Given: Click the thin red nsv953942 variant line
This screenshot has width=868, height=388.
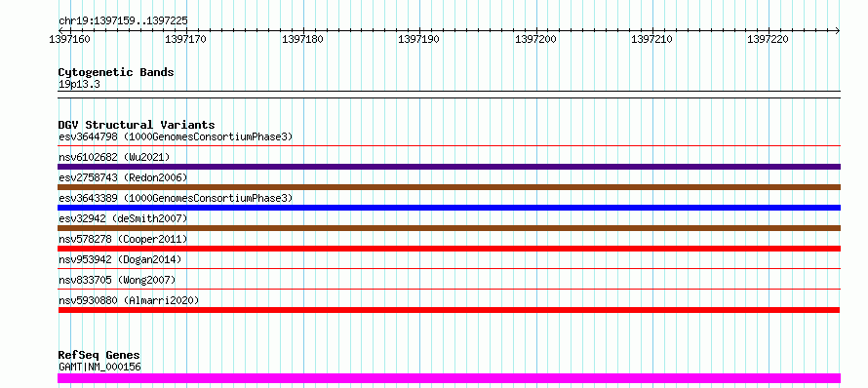Looking at the screenshot, I should coord(449,268).
